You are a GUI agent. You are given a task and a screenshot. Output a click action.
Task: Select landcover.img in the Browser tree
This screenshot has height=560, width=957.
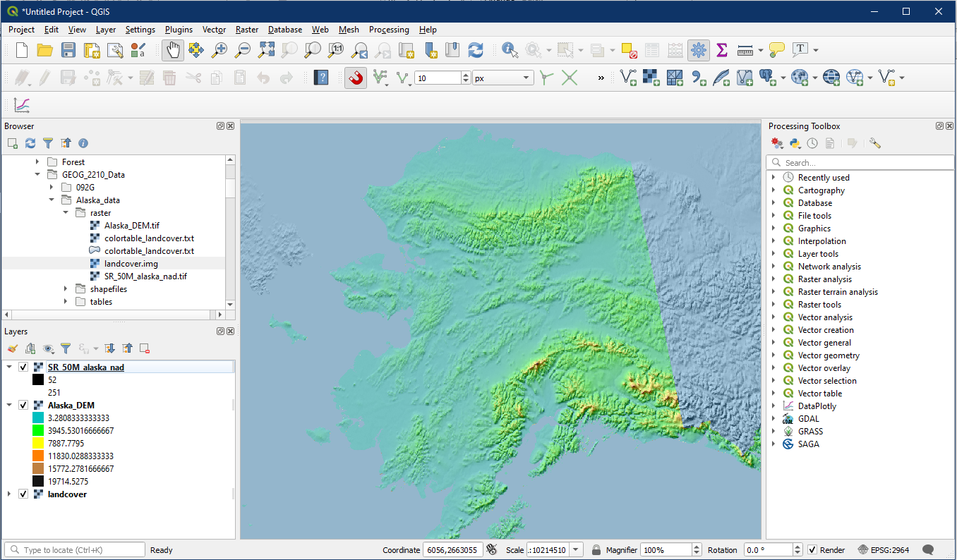click(131, 264)
